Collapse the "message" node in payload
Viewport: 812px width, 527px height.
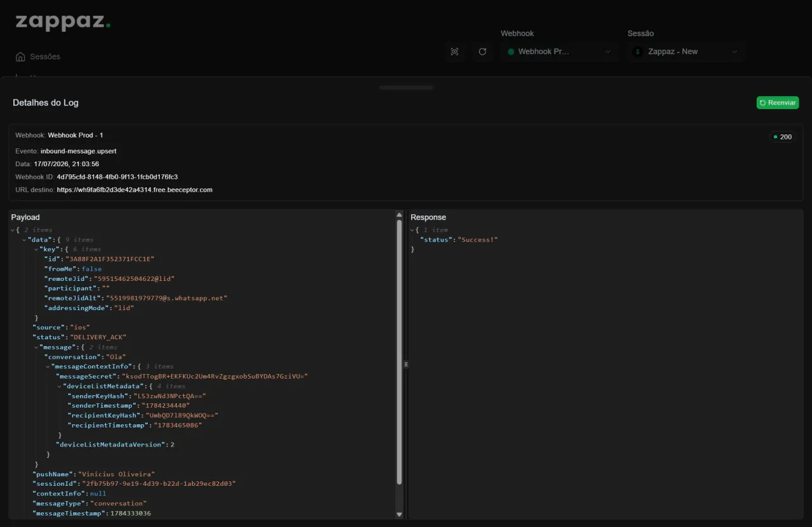coord(36,347)
